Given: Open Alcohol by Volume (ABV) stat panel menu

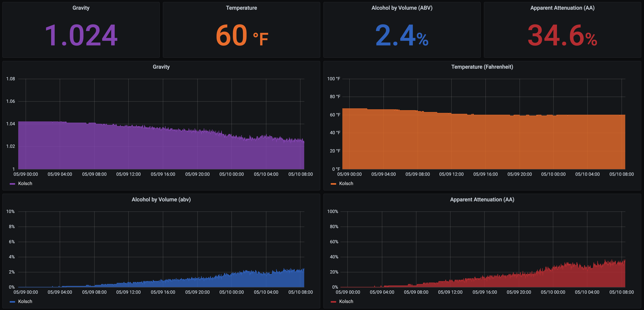Looking at the screenshot, I should 402,8.
